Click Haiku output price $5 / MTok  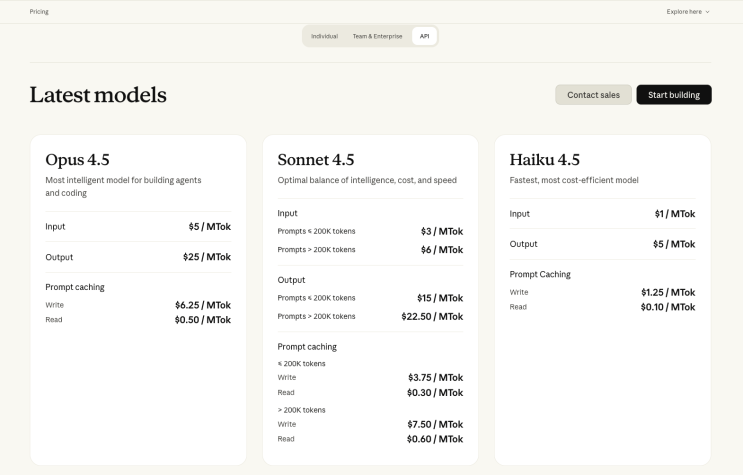point(674,244)
